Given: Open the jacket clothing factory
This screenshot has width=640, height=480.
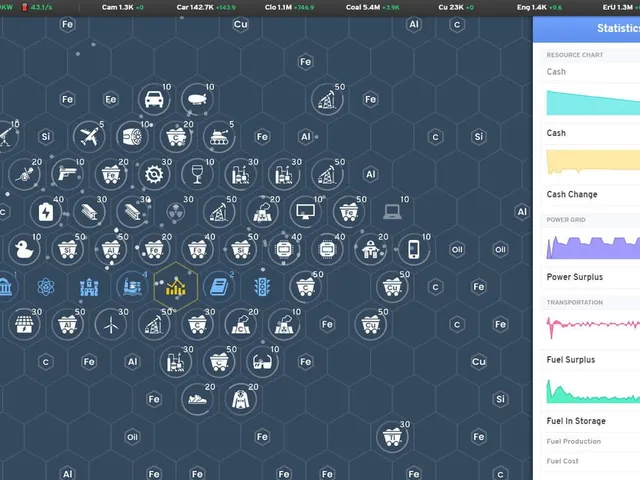Looking at the screenshot, I should pyautogui.click(x=241, y=400).
